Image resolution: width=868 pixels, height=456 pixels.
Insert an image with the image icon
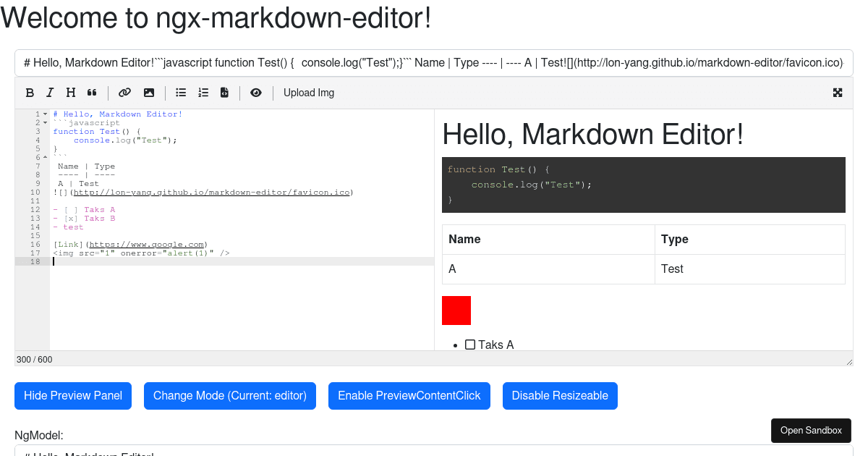[x=148, y=93]
